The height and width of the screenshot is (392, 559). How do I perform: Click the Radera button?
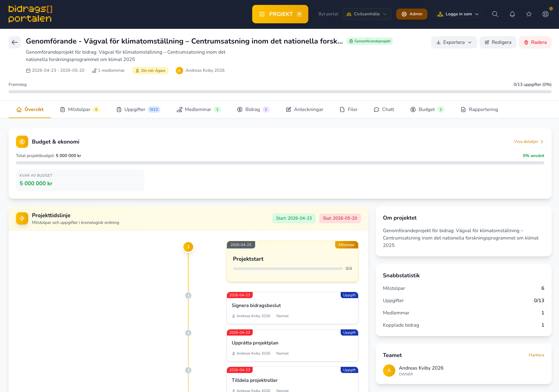tap(535, 42)
